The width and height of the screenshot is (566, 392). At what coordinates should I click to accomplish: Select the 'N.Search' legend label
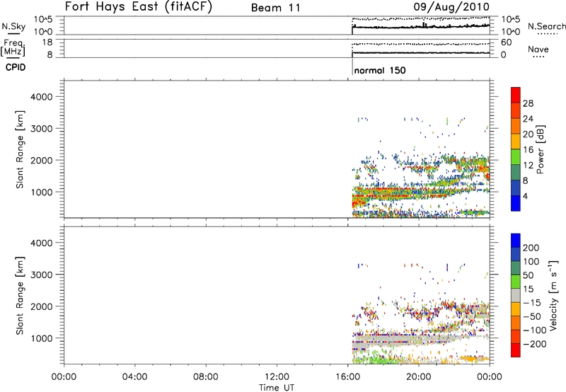point(546,26)
